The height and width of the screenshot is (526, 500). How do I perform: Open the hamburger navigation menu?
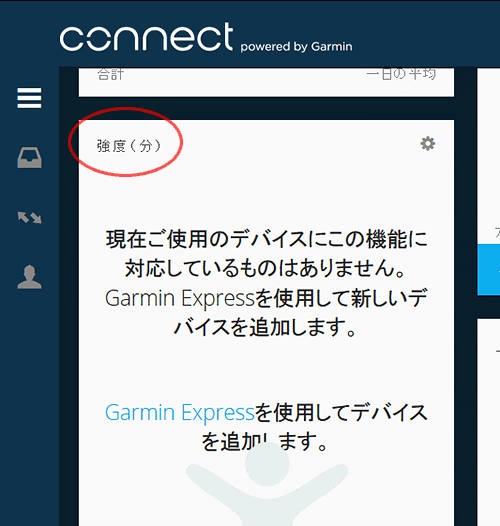click(x=30, y=98)
